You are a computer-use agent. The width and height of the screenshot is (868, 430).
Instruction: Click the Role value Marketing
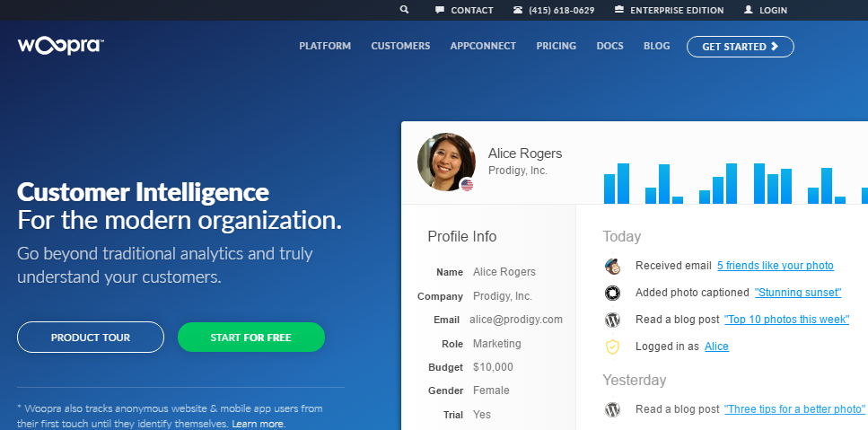pyautogui.click(x=496, y=344)
